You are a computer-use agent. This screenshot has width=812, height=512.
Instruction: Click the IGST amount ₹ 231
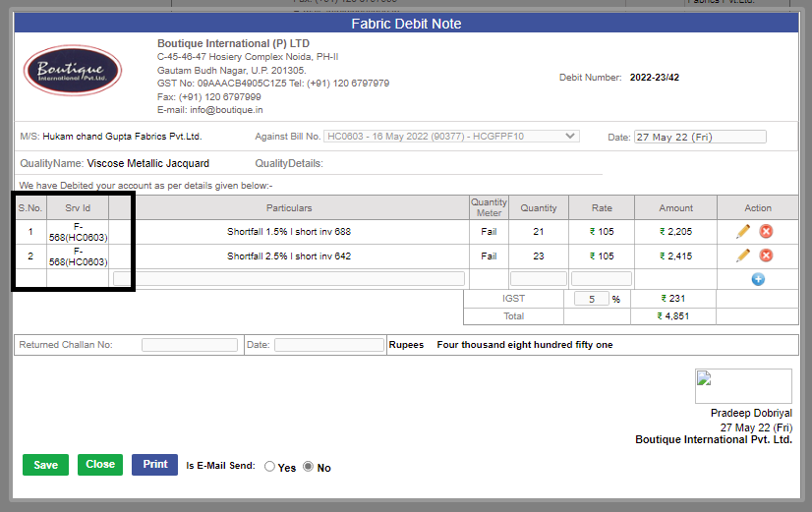pos(673,298)
